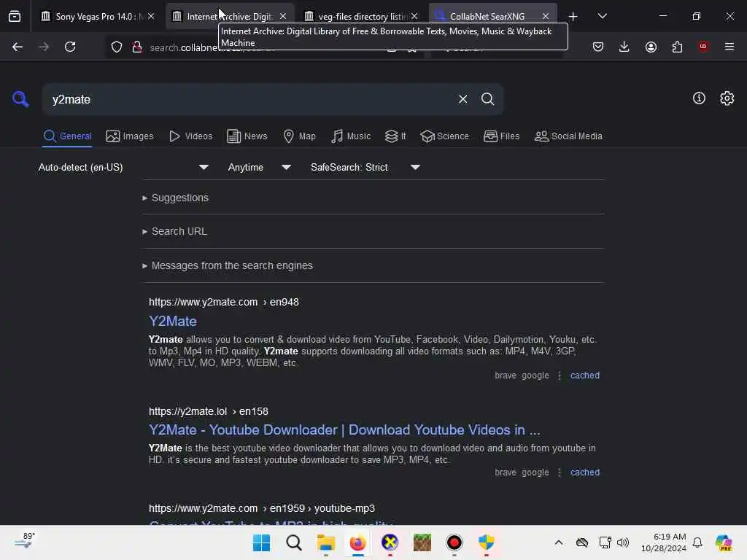The width and height of the screenshot is (747, 560).
Task: Select the Files search category
Action: [x=501, y=136]
